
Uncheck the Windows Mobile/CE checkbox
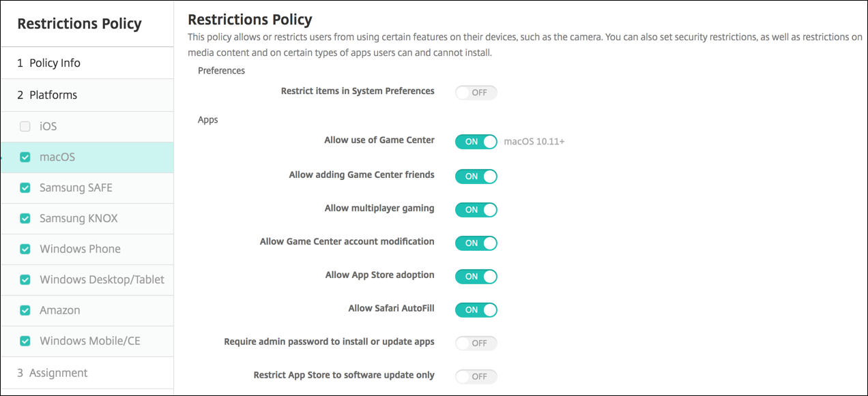click(25, 341)
